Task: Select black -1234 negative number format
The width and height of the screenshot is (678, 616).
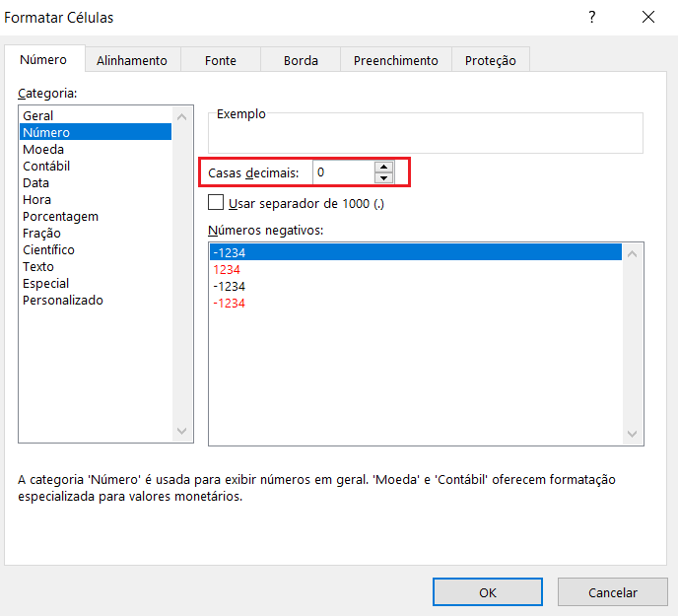Action: click(416, 287)
